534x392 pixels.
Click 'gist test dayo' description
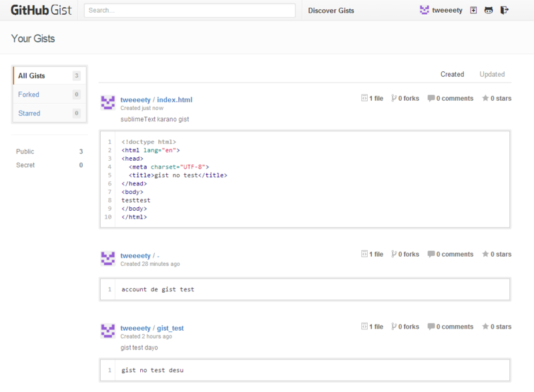[139, 347]
